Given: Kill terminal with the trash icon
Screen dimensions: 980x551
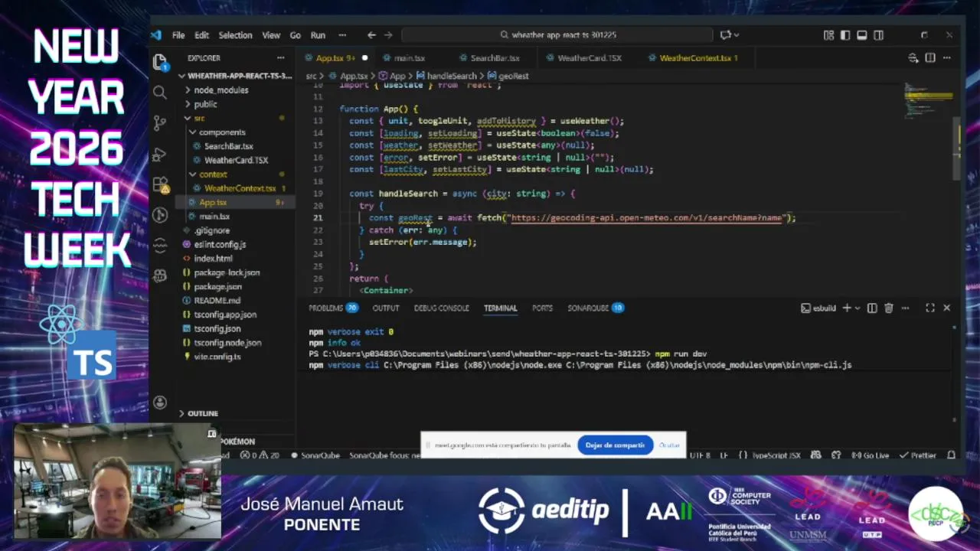Looking at the screenshot, I should [889, 308].
